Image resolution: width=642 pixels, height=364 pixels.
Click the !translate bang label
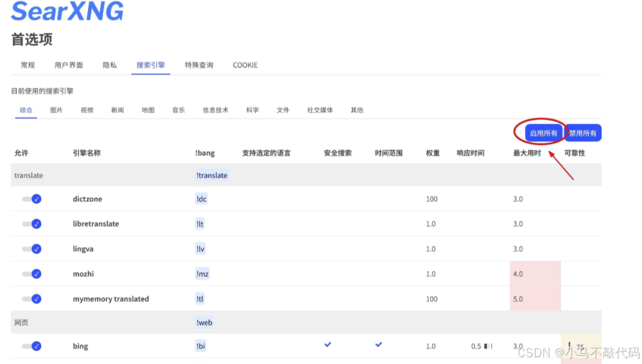point(212,175)
